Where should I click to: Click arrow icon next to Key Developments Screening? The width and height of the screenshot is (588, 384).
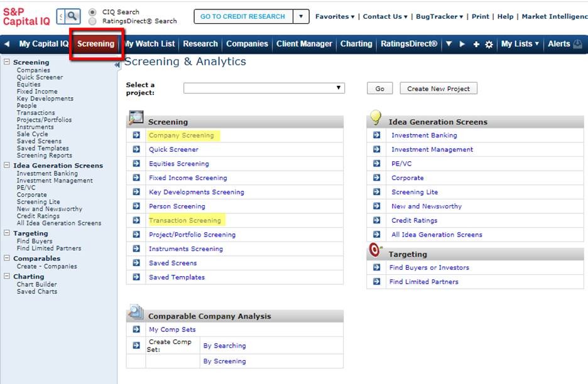136,192
